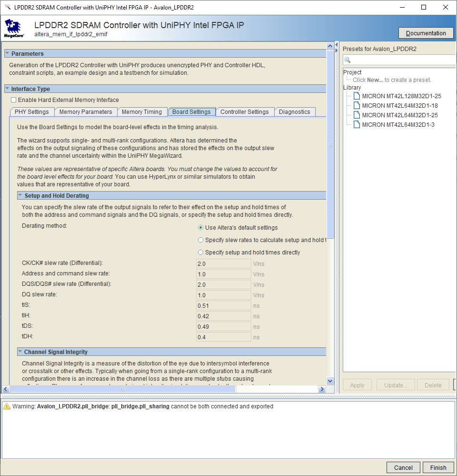Open the Memory Parameters tab

click(x=86, y=111)
